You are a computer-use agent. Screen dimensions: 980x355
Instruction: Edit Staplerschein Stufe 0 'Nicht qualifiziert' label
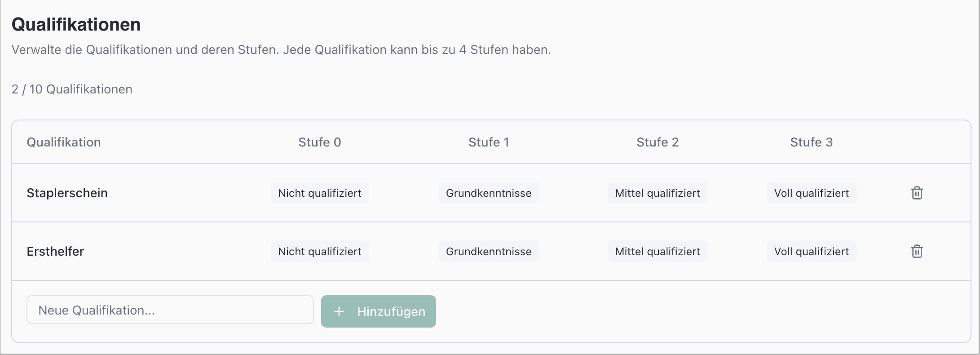319,193
